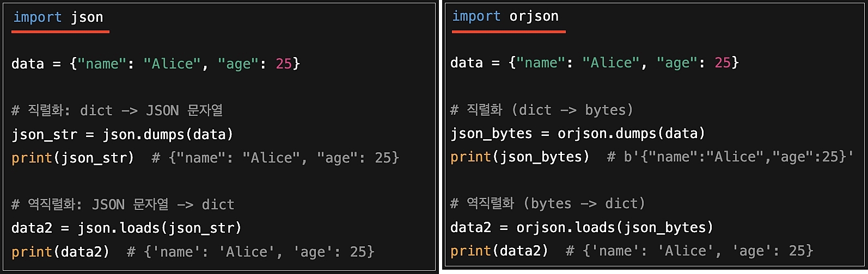
Task: Click 'json.loads(json_str)' in left panel
Action: click(x=159, y=228)
